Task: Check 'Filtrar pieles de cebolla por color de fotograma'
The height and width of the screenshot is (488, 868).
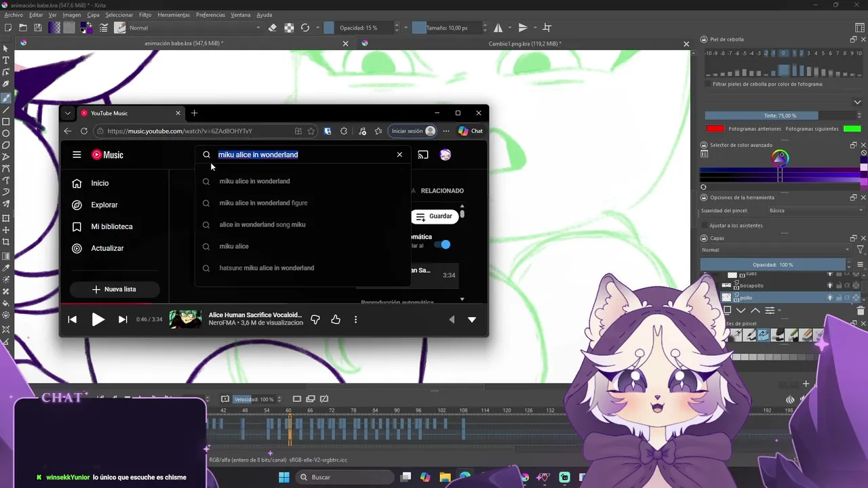Action: pos(708,84)
